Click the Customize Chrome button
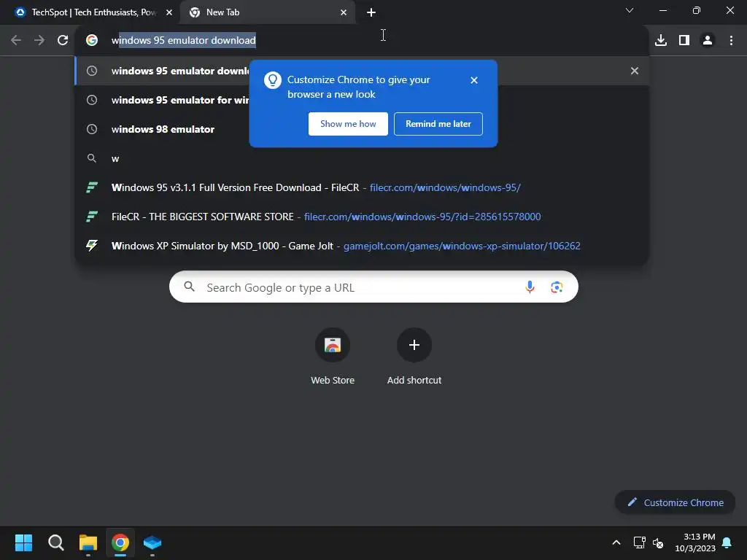This screenshot has height=560, width=747. click(x=675, y=502)
